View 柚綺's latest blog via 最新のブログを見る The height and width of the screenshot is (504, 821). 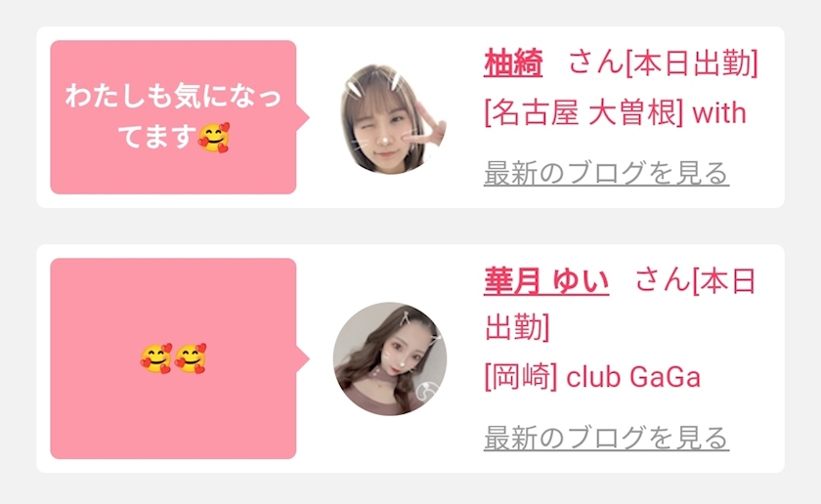pyautogui.click(x=606, y=173)
